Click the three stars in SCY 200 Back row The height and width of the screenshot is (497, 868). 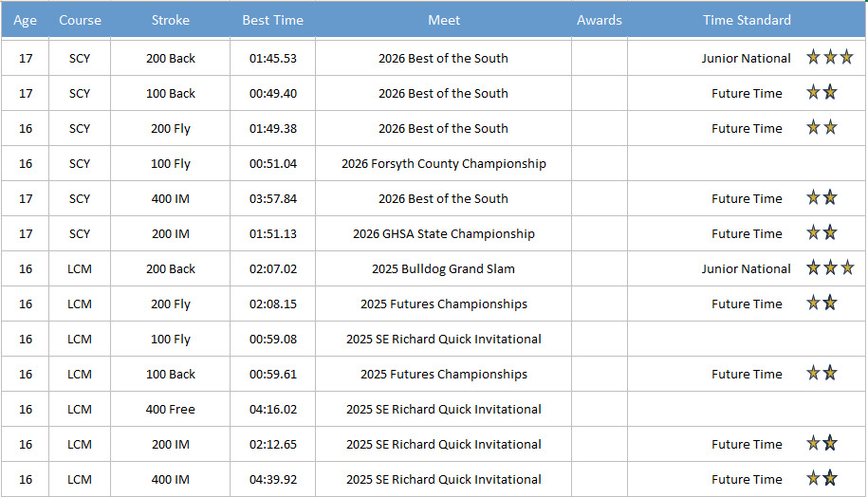[830, 58]
